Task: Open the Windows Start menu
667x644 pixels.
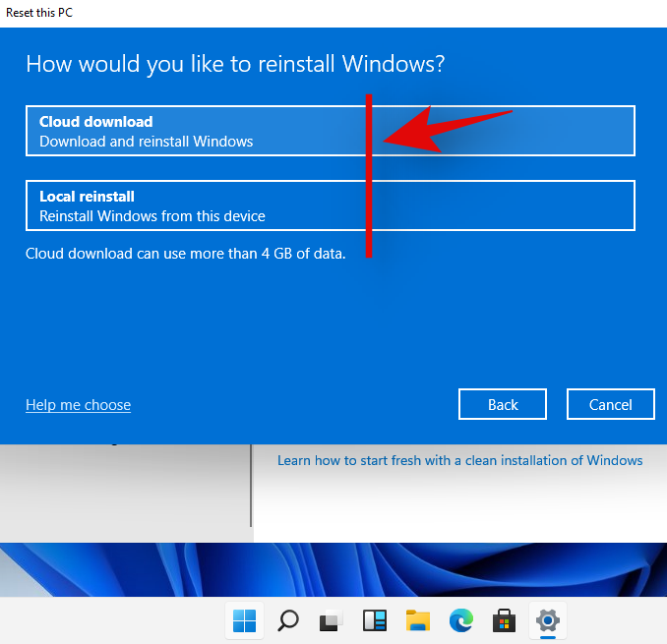Action: [x=245, y=620]
